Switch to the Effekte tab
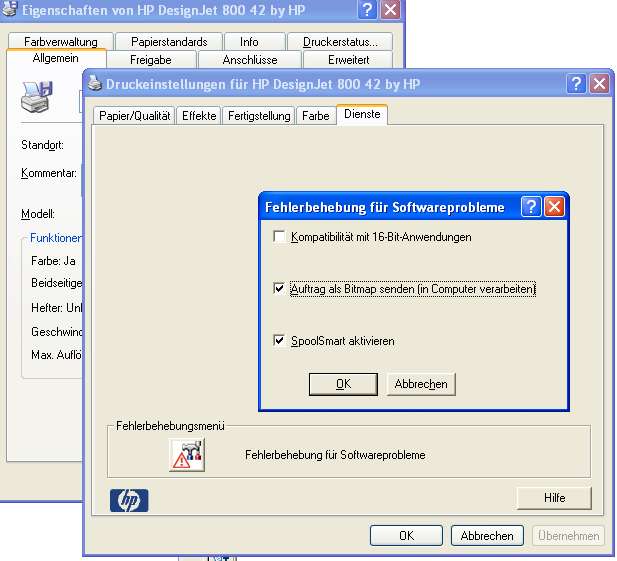The width and height of the screenshot is (617, 561). pyautogui.click(x=199, y=116)
